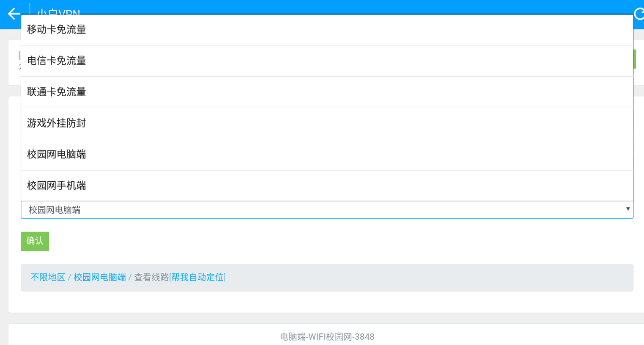Click the green button at right edge
644x345 pixels.
634,59
